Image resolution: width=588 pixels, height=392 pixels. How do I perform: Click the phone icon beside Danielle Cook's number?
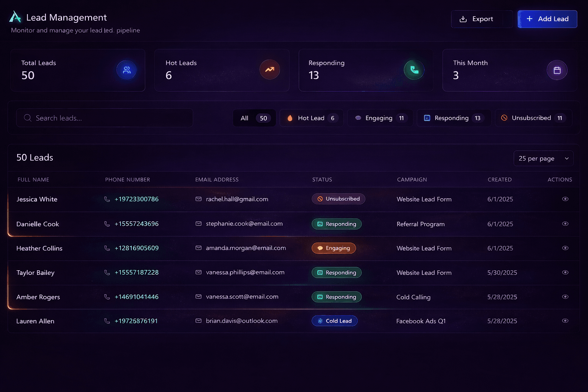pyautogui.click(x=107, y=224)
